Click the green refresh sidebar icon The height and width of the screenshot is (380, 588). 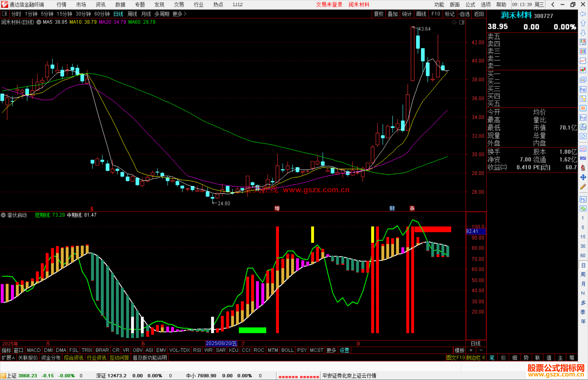tap(583, 208)
